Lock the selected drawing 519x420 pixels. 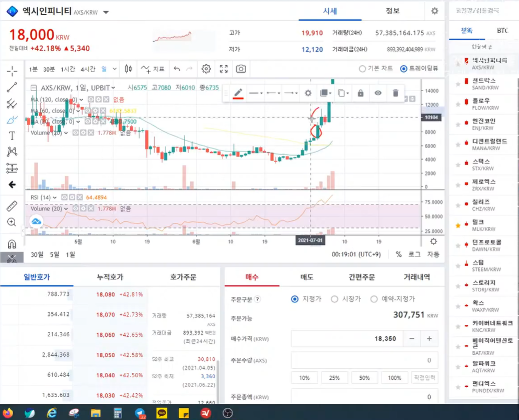[x=361, y=93]
